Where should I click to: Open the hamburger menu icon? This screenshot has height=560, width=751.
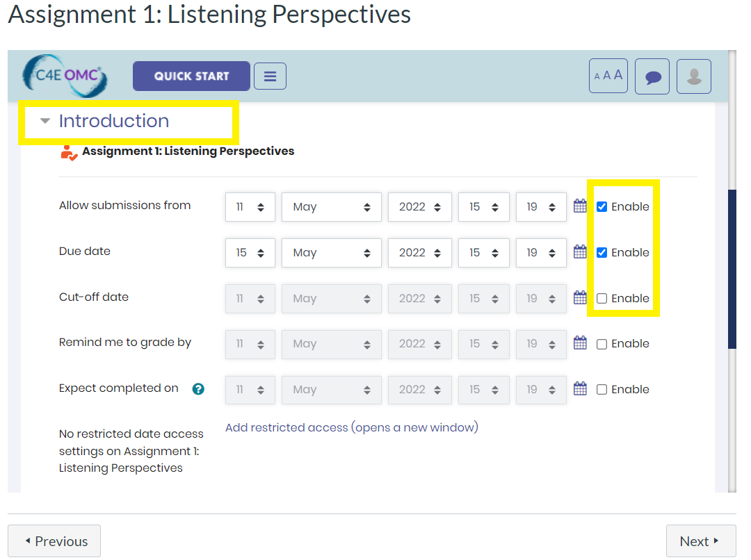[x=270, y=76]
